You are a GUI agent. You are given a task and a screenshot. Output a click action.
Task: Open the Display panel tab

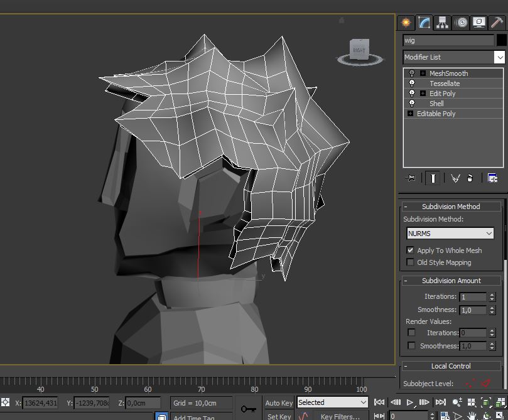click(479, 23)
